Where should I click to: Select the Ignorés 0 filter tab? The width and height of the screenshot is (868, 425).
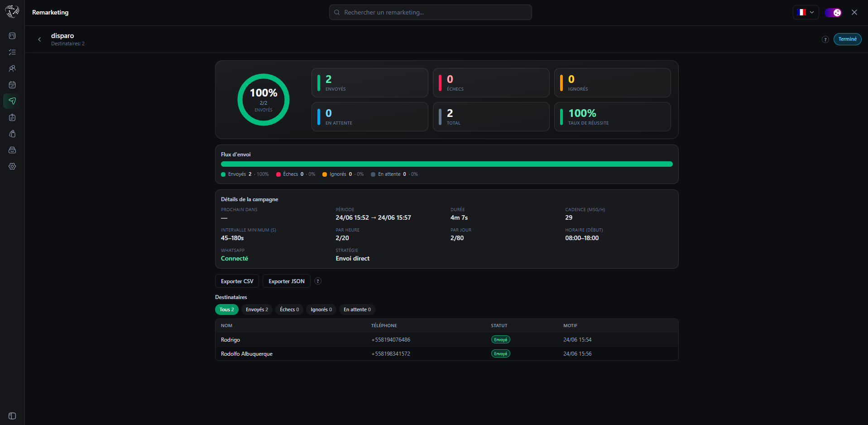point(321,309)
